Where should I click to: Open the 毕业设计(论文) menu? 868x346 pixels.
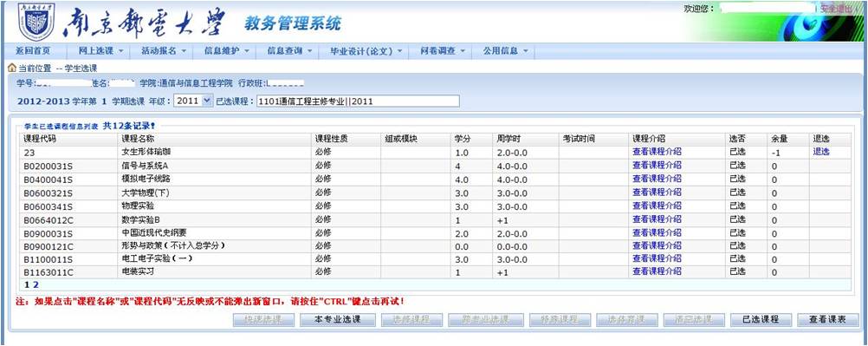[366, 50]
